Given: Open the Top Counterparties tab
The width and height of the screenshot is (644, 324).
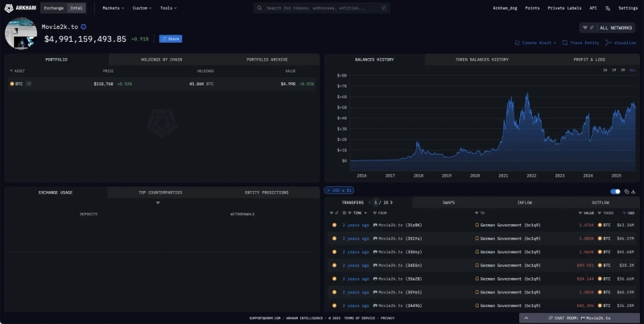Looking at the screenshot, I should (x=159, y=193).
